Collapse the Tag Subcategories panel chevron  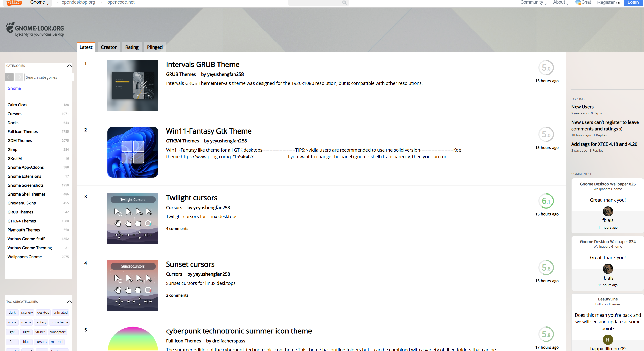point(70,302)
